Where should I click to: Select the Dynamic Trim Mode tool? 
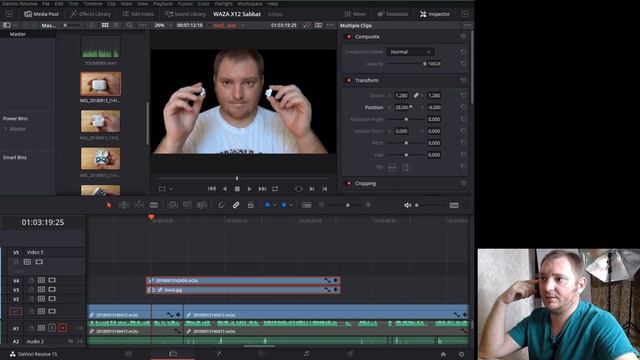pyautogui.click(x=139, y=205)
